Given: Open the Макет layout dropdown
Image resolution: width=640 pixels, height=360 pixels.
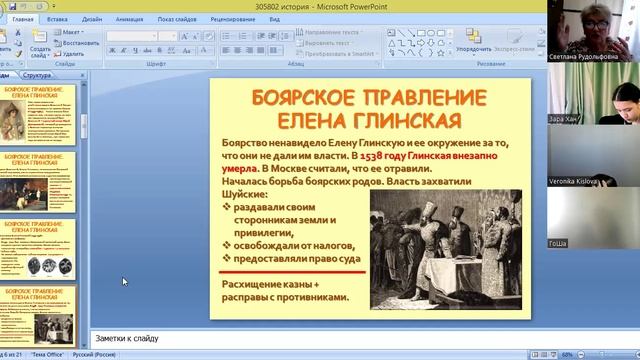Looking at the screenshot, I should coord(69,32).
